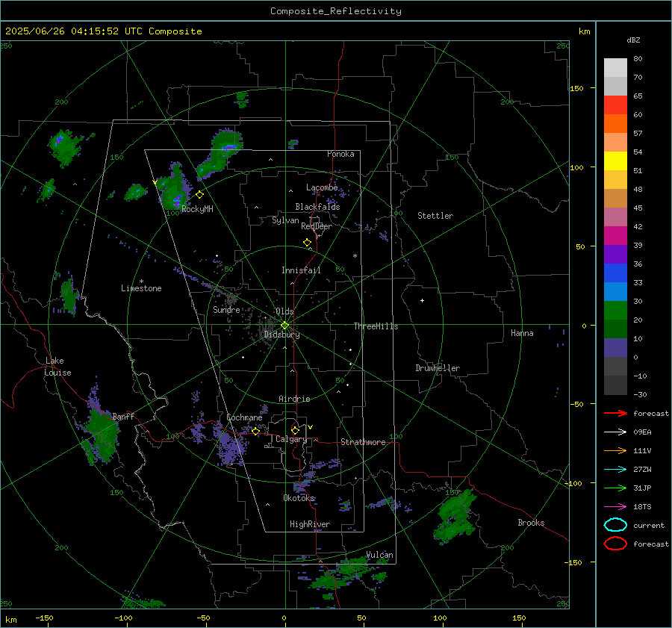
Task: Select the magenta 42–39 dBZ swatch
Action: pyautogui.click(x=615, y=236)
